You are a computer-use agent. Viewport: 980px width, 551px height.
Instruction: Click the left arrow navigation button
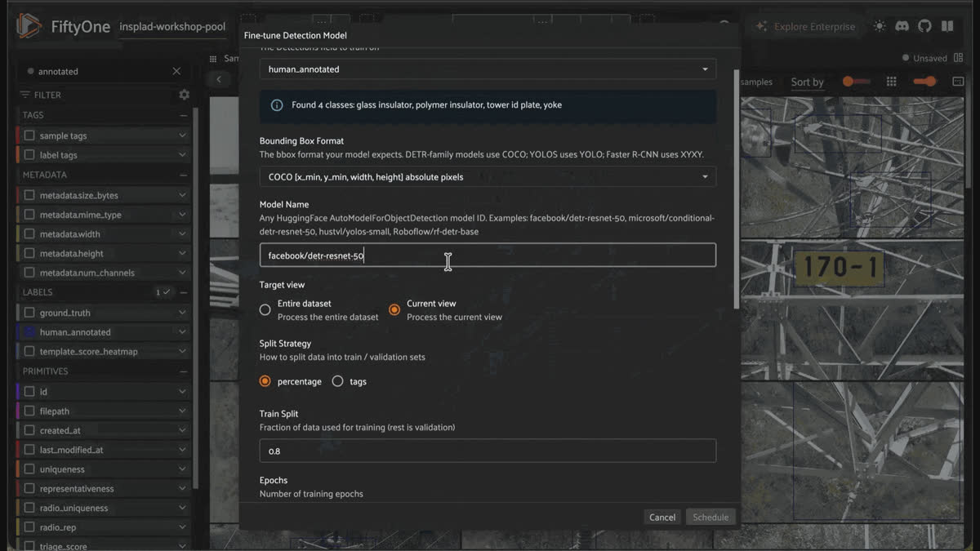[x=219, y=79]
